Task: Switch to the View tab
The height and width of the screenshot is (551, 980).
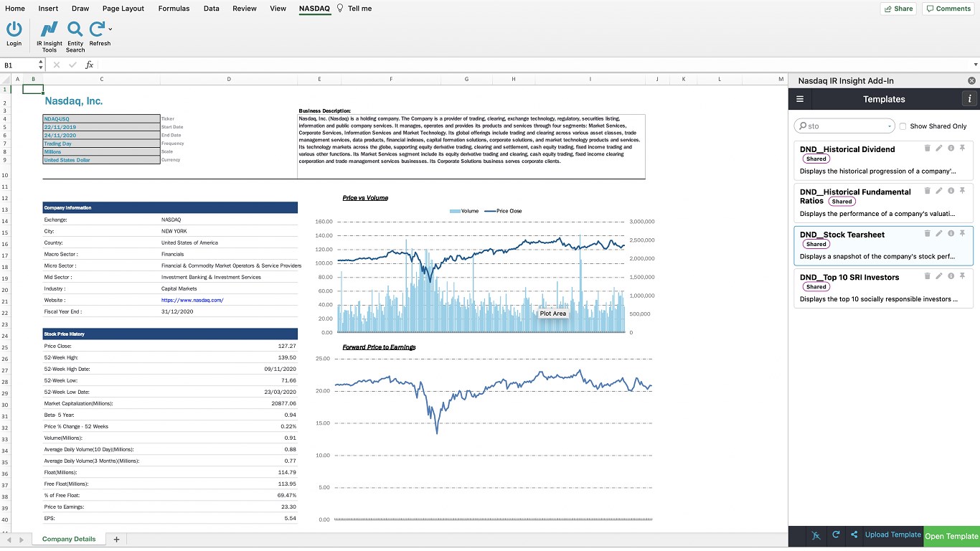Action: (278, 9)
